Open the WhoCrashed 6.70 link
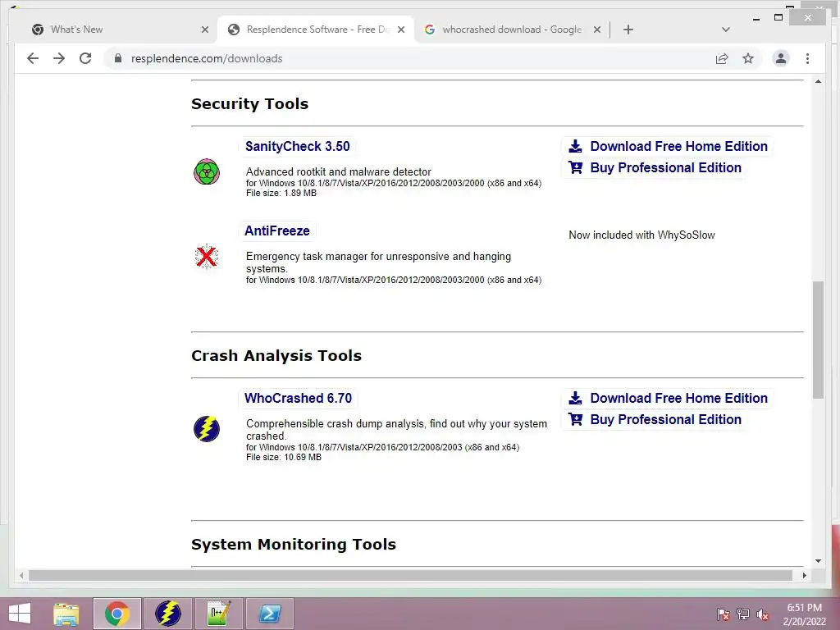Screen dimensions: 840x630 [298, 398]
